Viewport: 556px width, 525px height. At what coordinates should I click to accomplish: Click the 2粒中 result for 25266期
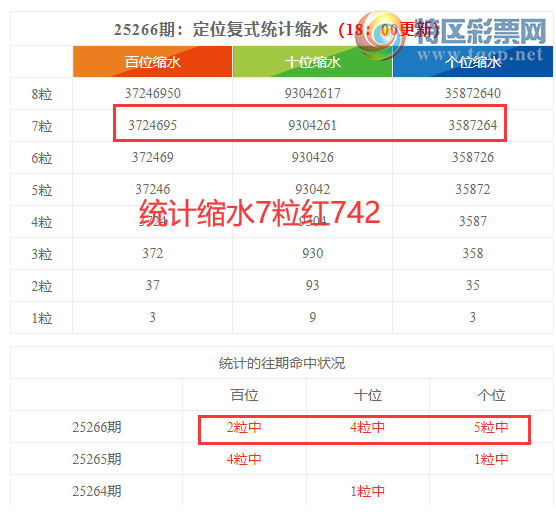[244, 427]
